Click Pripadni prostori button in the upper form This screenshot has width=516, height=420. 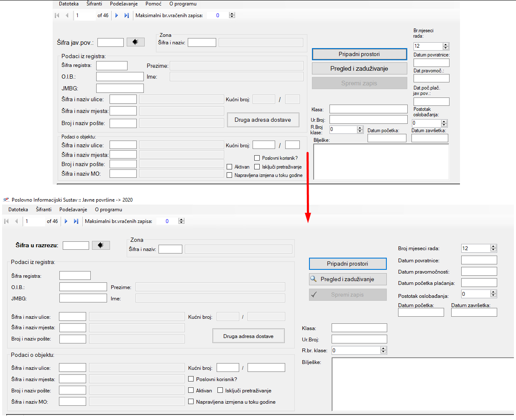coord(359,54)
